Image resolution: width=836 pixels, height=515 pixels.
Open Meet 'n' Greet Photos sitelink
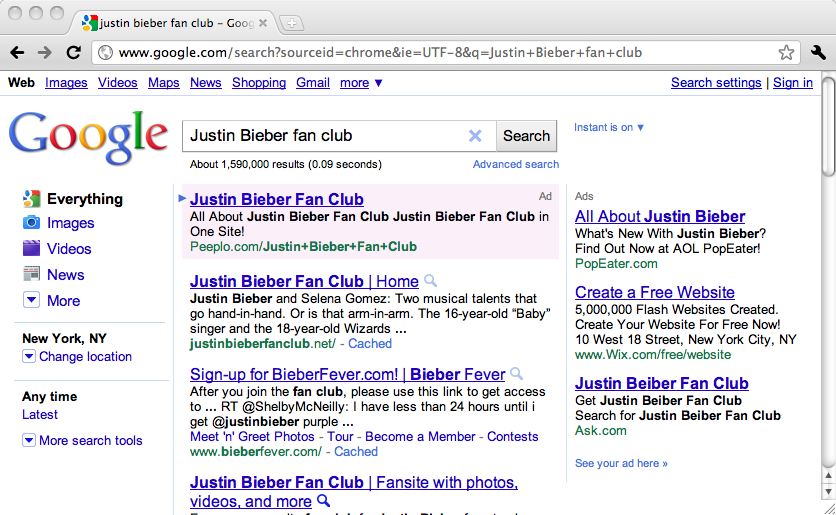252,437
